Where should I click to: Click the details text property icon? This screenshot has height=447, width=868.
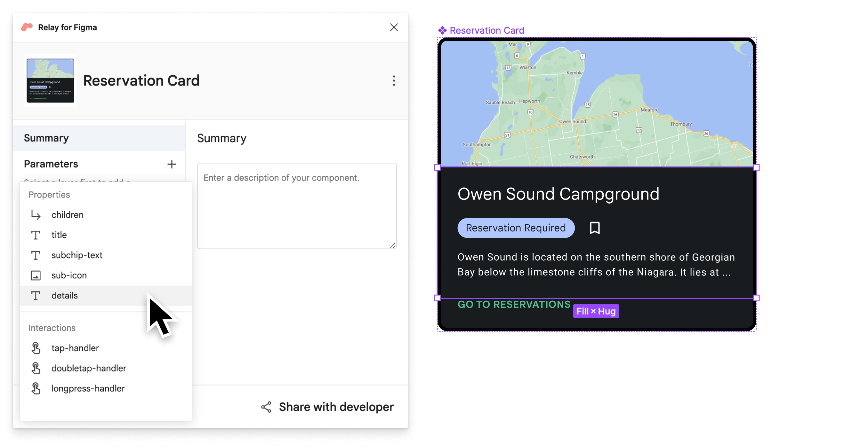click(x=36, y=295)
